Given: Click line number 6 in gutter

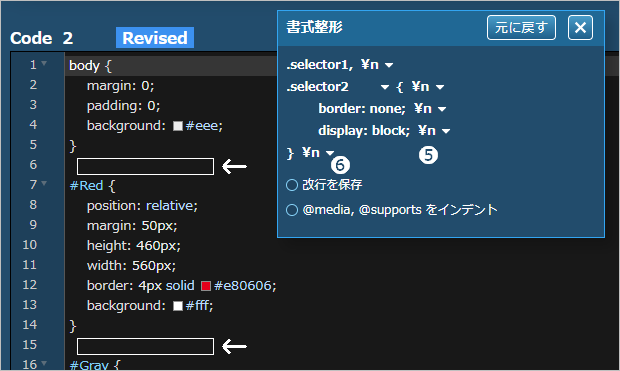Looking at the screenshot, I should 33,165.
